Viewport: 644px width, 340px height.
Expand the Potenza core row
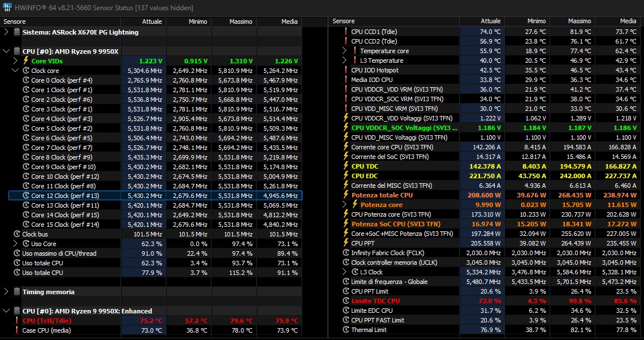pyautogui.click(x=344, y=205)
